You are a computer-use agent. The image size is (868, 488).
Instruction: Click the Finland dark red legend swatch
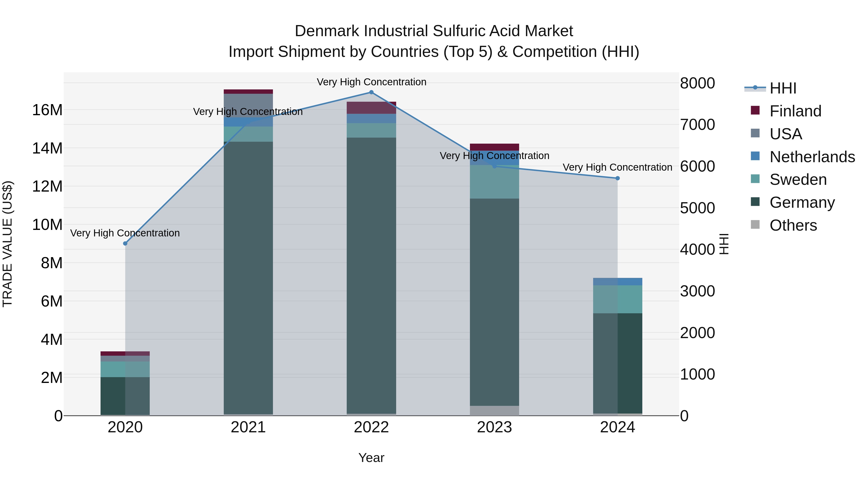755,110
